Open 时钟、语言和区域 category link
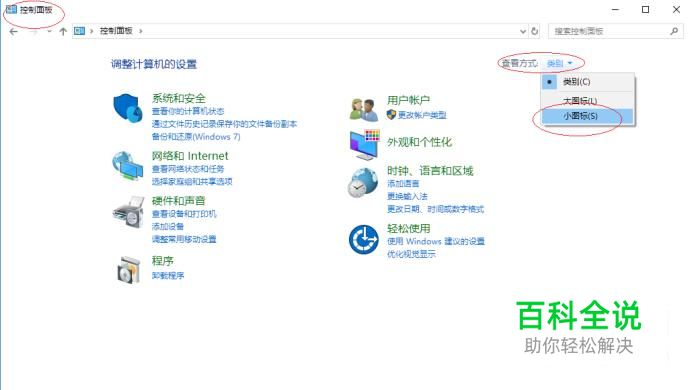 click(430, 171)
